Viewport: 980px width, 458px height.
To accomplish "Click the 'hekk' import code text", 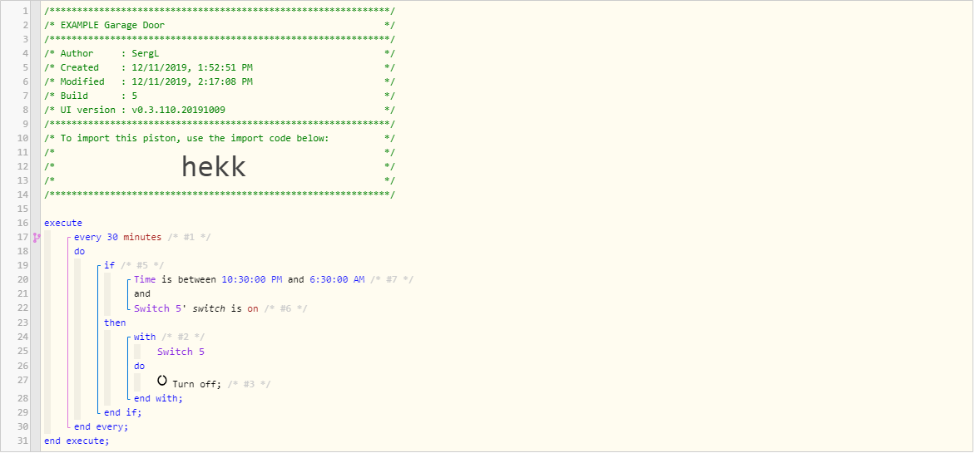I will pos(214,166).
